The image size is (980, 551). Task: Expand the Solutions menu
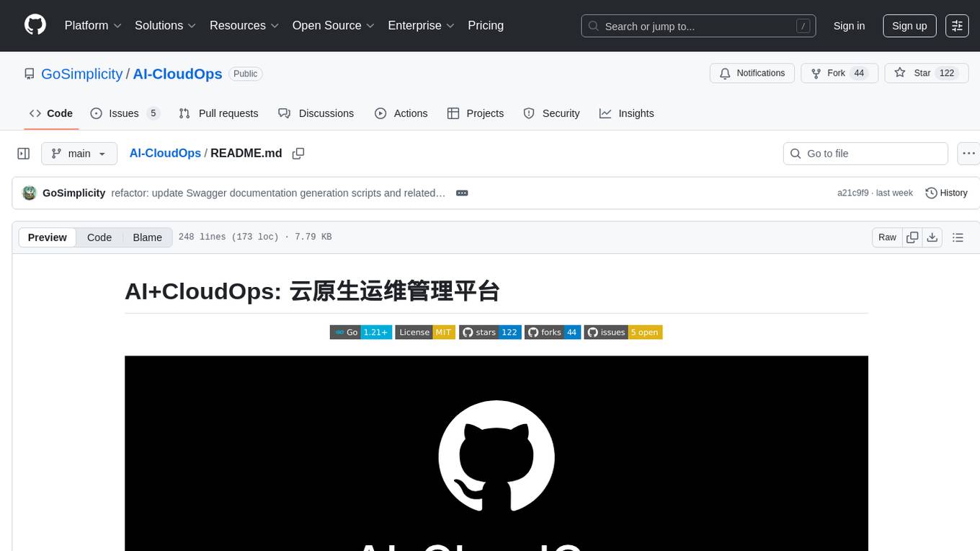click(165, 25)
